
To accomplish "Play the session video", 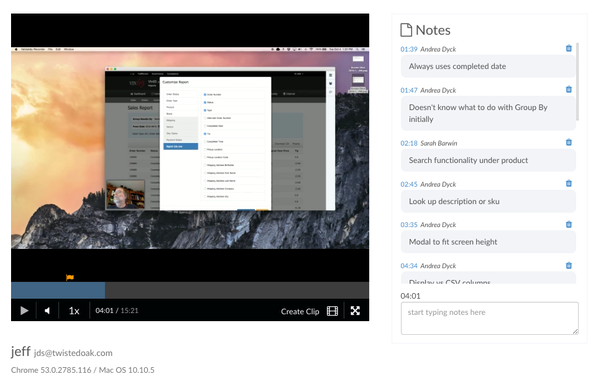I will [24, 311].
